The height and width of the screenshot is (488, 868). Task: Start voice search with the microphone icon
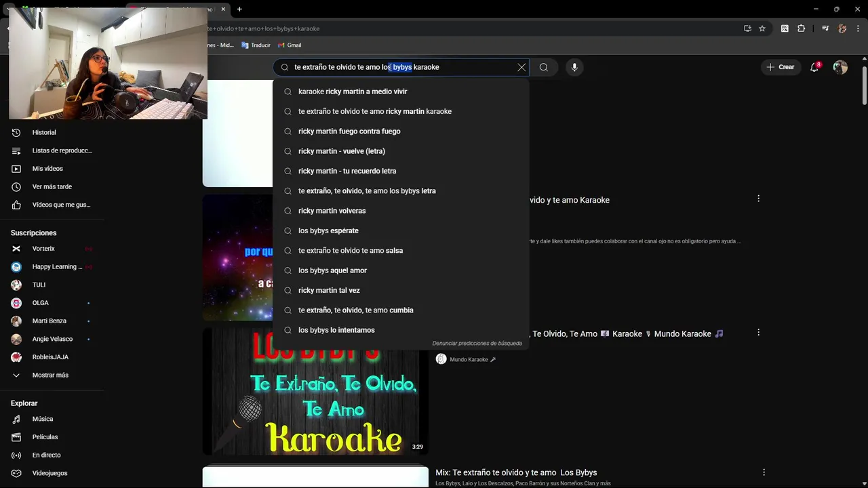[x=574, y=67]
